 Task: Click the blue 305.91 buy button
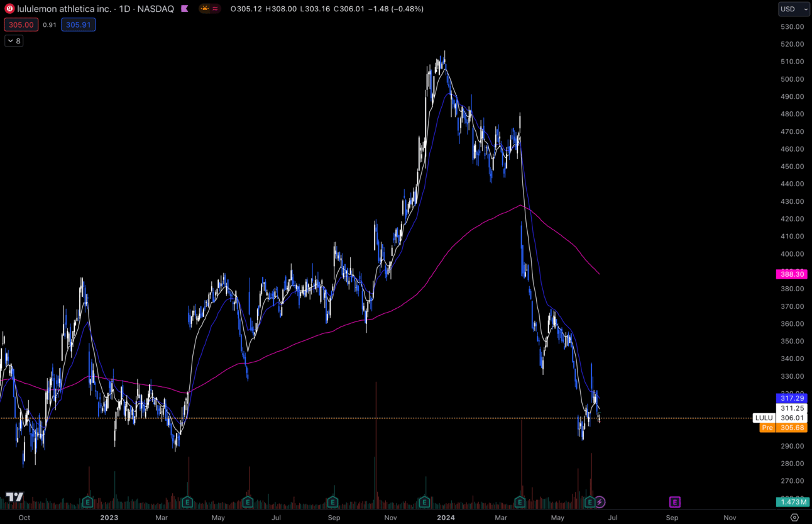pos(79,25)
